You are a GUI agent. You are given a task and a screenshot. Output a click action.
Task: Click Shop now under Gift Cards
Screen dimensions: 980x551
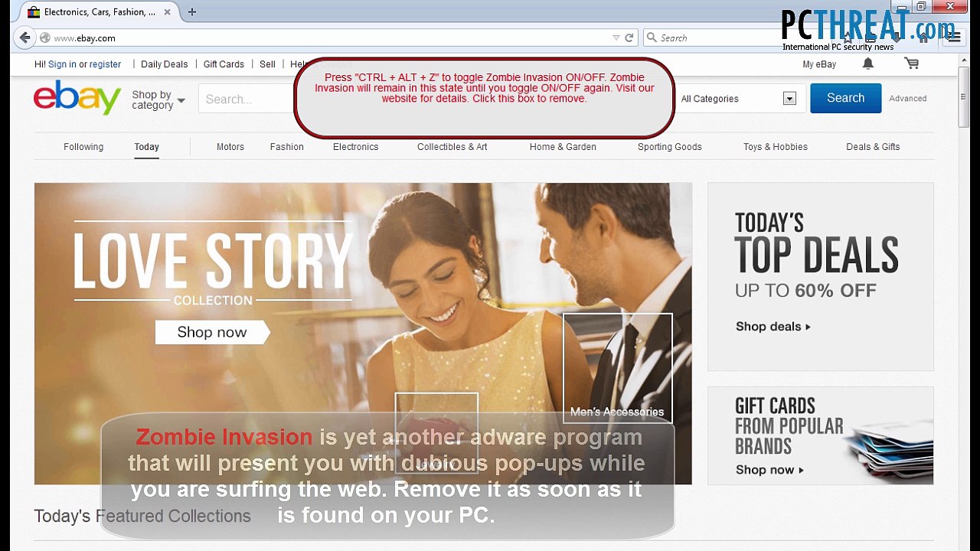769,470
